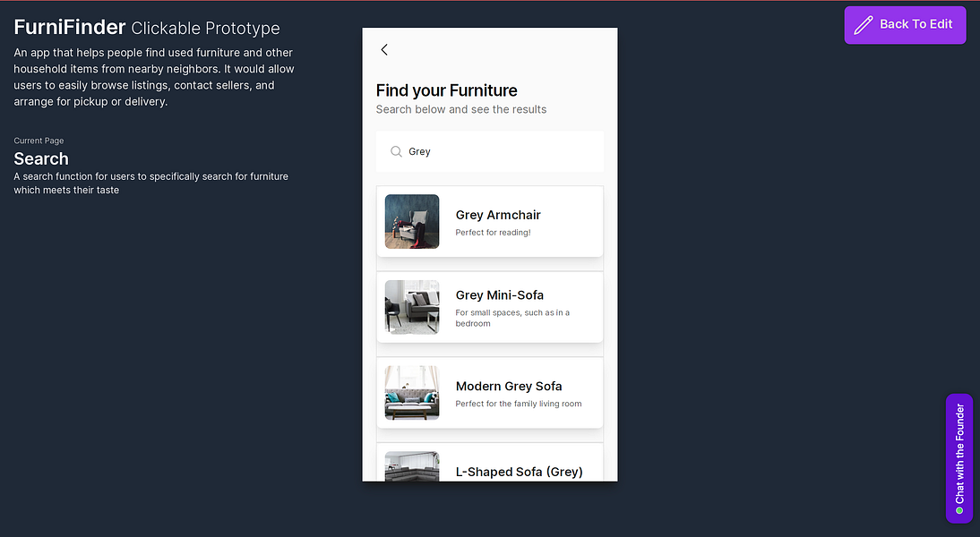This screenshot has height=537, width=980.
Task: Click the search function description text
Action: coord(150,183)
